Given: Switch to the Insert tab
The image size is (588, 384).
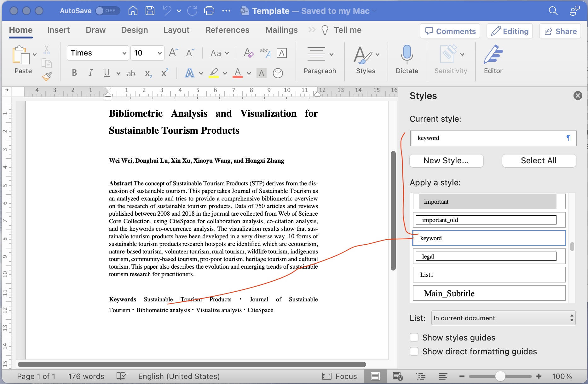Looking at the screenshot, I should [58, 30].
